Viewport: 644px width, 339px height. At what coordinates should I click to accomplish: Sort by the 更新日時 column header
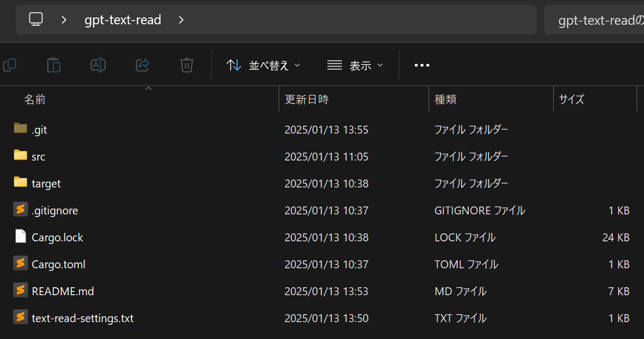[x=307, y=99]
